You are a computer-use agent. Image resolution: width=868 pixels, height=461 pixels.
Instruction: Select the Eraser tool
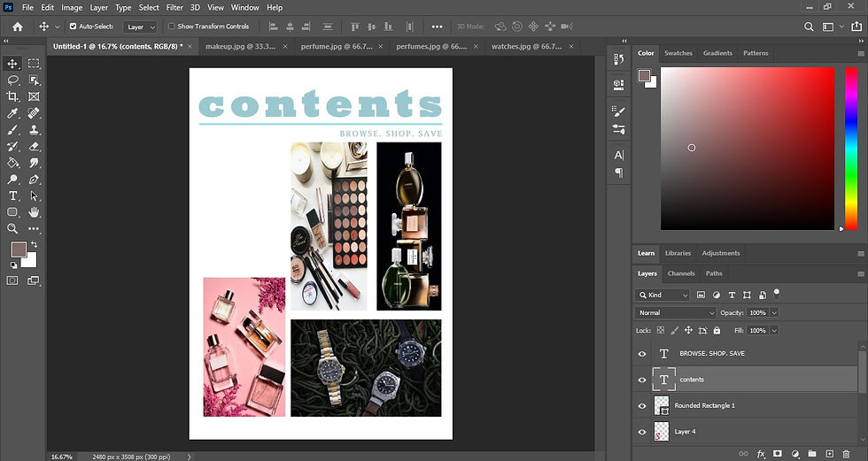[34, 147]
